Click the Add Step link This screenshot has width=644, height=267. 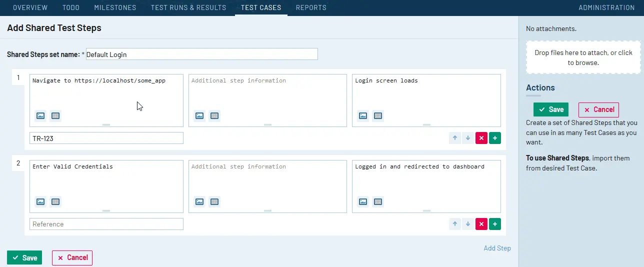click(497, 248)
